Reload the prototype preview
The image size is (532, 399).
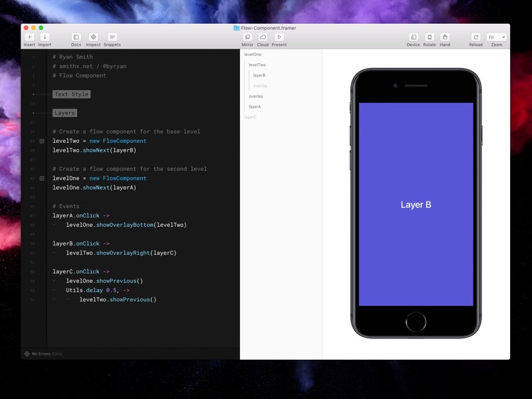(x=475, y=37)
